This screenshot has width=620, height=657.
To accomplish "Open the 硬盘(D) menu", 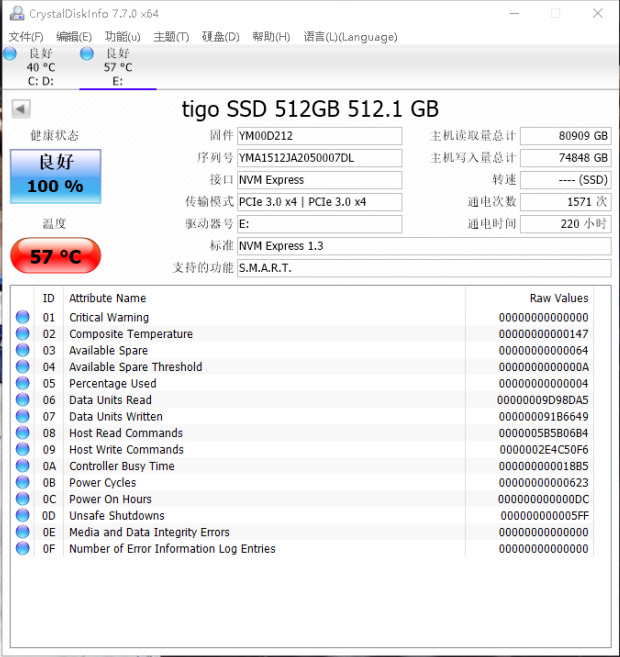I will tap(220, 37).
